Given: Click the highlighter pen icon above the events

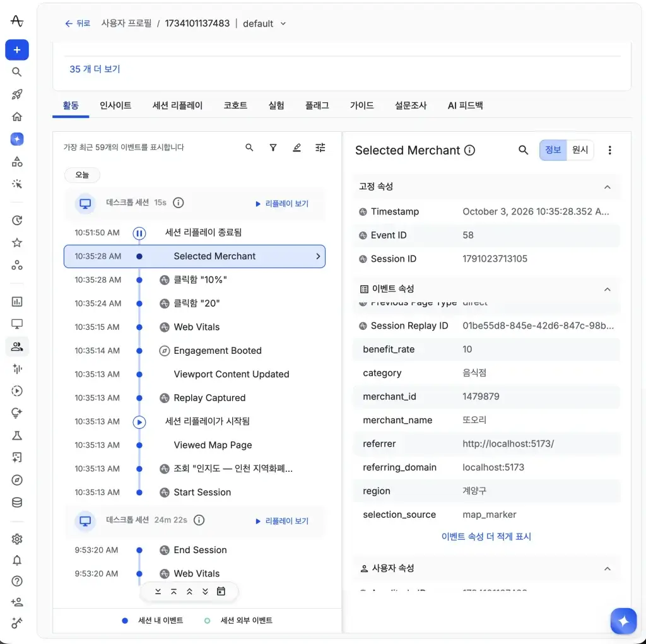Looking at the screenshot, I should pos(297,148).
